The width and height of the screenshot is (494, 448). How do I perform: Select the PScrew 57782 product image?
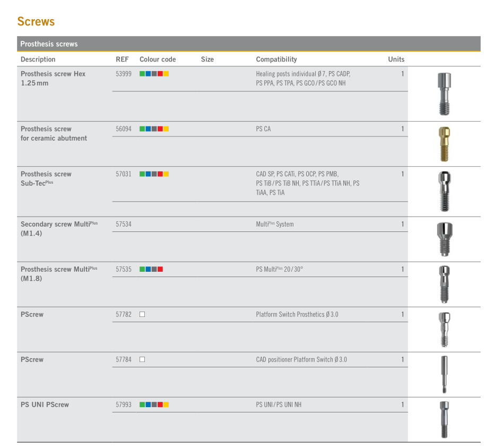pyautogui.click(x=444, y=329)
